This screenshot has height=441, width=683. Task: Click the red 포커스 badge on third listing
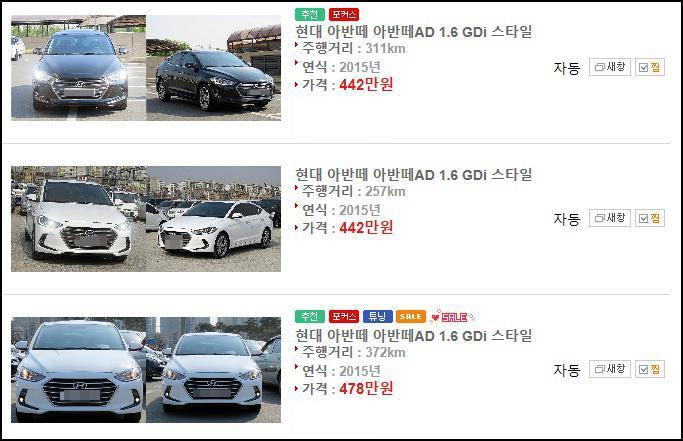coord(344,316)
